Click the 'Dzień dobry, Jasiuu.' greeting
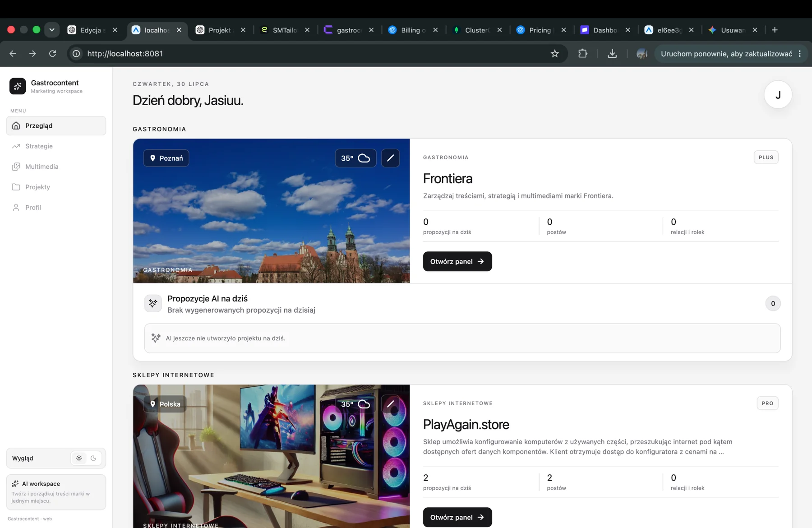This screenshot has width=812, height=528. tap(188, 100)
